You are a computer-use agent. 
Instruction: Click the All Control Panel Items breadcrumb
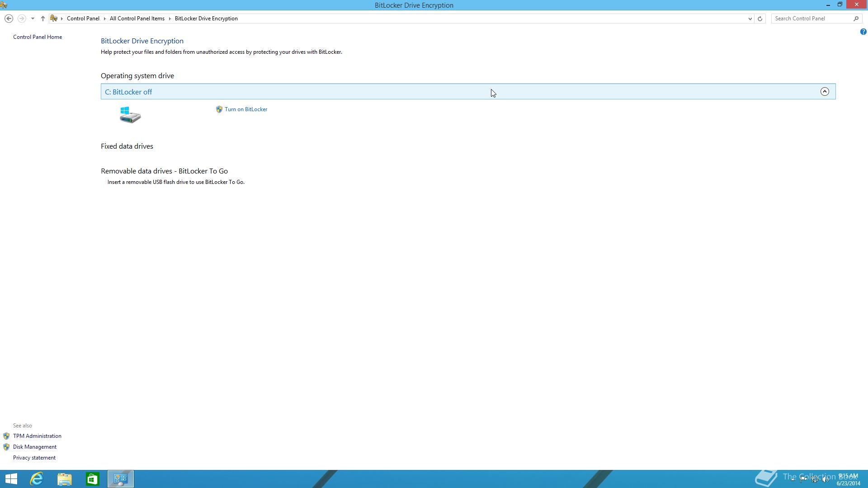tap(137, 19)
